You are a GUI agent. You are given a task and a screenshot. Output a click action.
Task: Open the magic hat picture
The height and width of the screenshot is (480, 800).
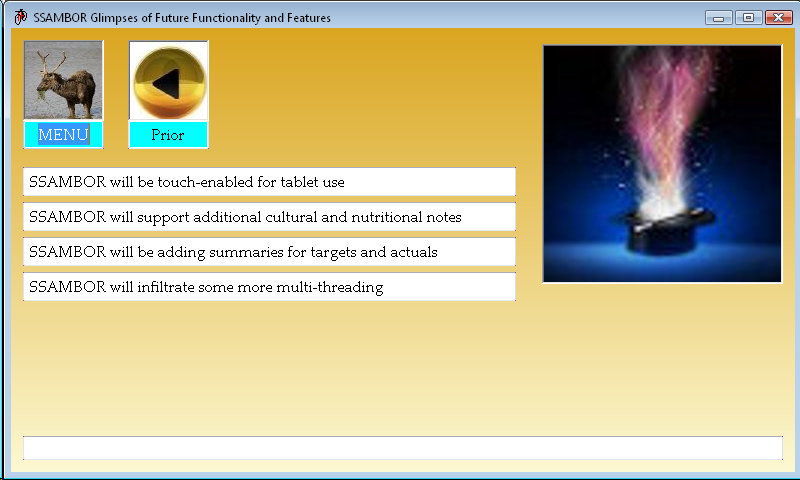tap(662, 163)
